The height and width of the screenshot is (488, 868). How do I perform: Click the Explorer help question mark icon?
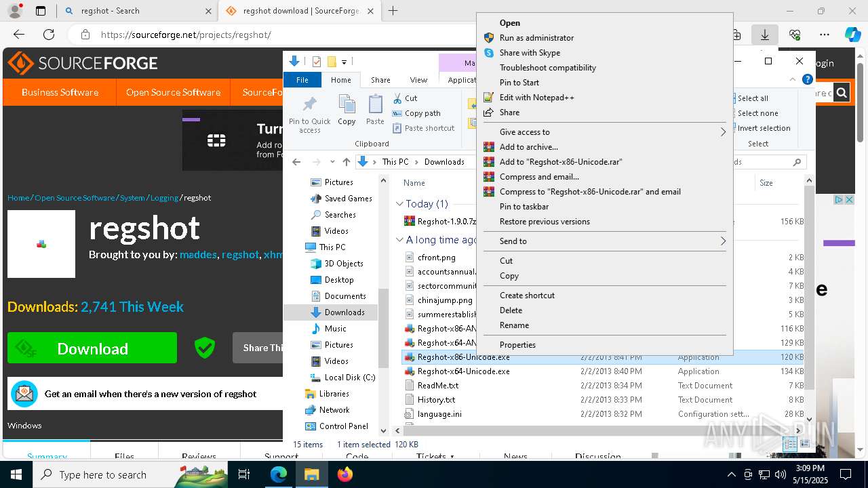pos(807,79)
